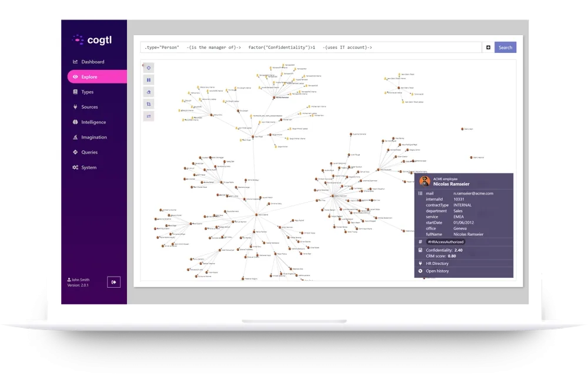
Task: Click the cogtl logo
Action: [94, 39]
